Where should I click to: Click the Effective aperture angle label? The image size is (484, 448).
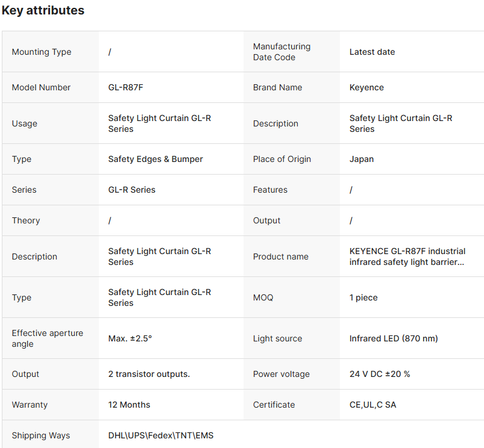point(48,338)
